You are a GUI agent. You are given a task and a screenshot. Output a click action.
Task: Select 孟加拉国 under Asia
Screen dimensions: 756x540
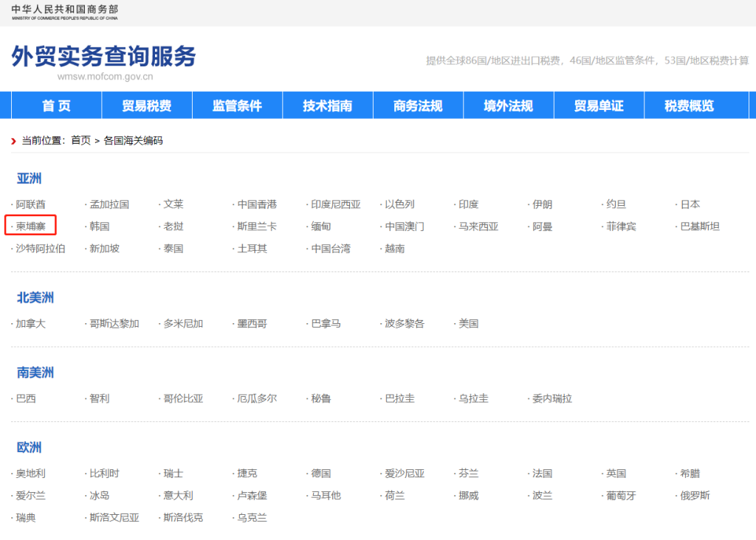[109, 204]
